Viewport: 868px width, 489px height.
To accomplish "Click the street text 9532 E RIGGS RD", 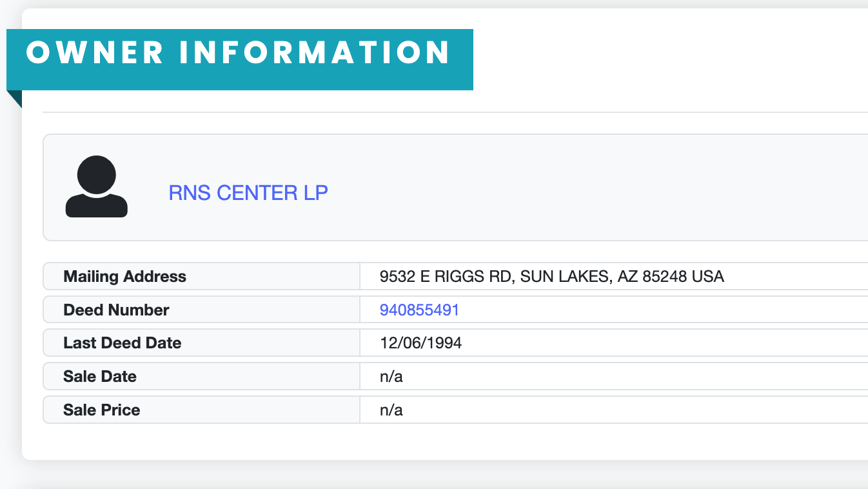I will [446, 277].
